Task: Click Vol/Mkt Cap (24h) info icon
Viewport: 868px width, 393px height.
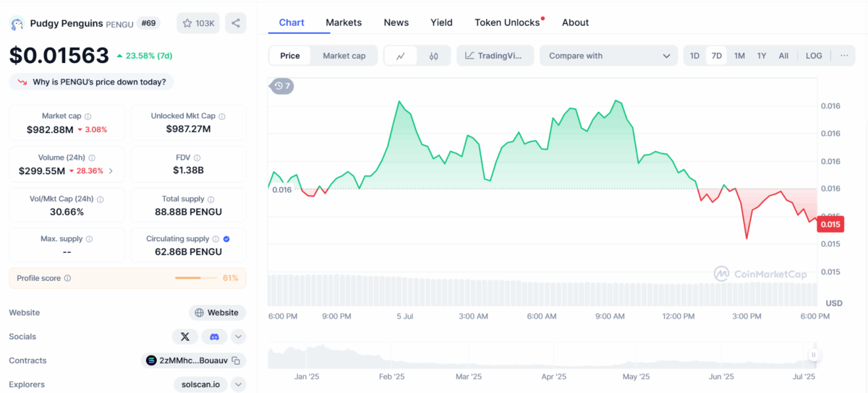Action: pos(100,199)
